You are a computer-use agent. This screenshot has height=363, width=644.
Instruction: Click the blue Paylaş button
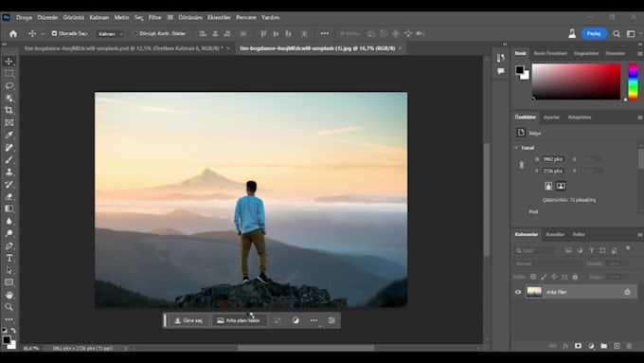[594, 34]
